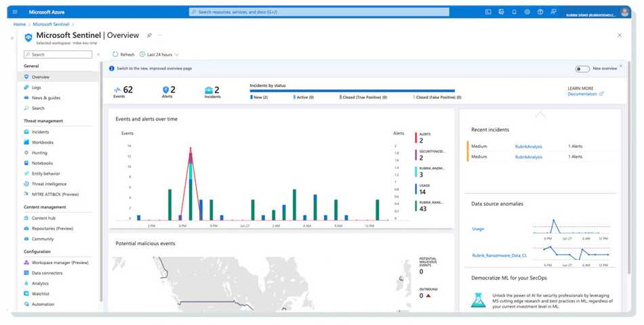Click the sidebar Search input

coord(58,54)
